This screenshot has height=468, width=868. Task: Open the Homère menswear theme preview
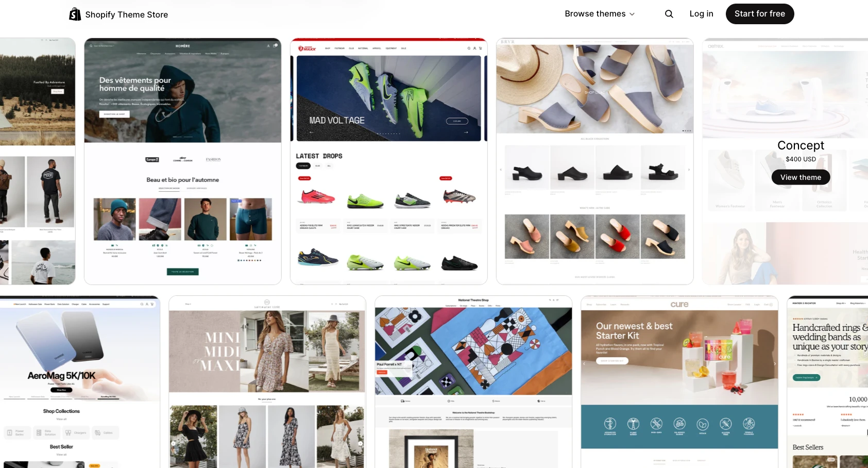click(x=183, y=161)
